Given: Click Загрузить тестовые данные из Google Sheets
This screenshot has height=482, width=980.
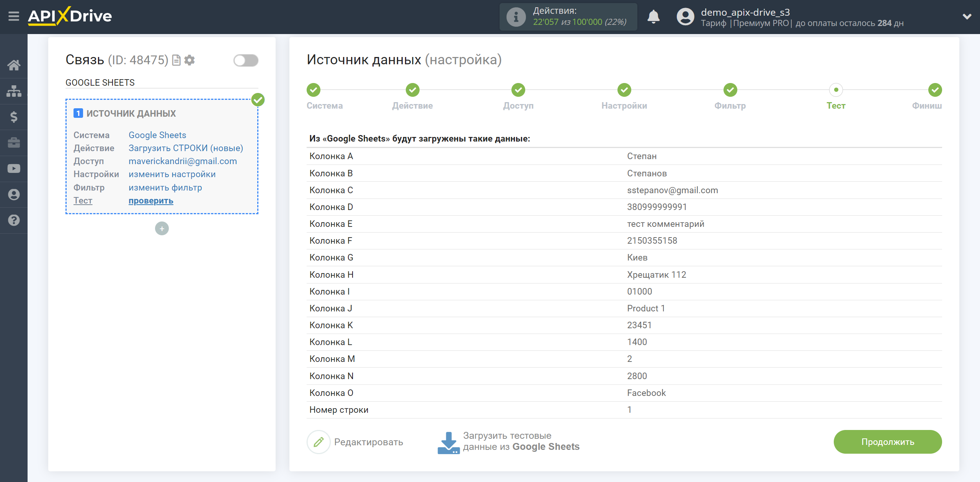Looking at the screenshot, I should click(x=521, y=441).
